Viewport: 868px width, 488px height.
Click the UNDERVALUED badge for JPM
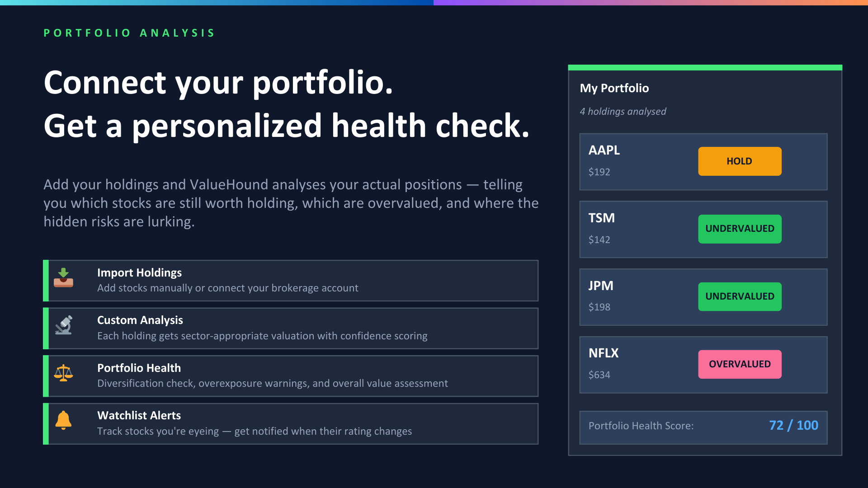tap(740, 296)
